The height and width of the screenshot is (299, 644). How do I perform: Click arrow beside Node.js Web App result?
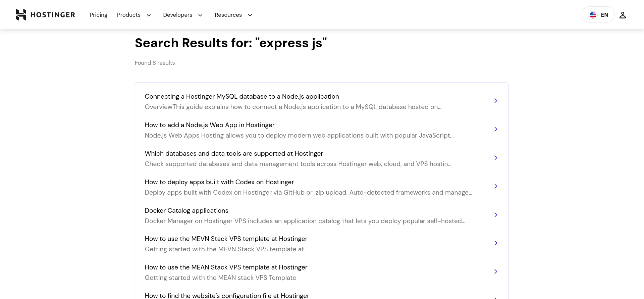pyautogui.click(x=496, y=129)
